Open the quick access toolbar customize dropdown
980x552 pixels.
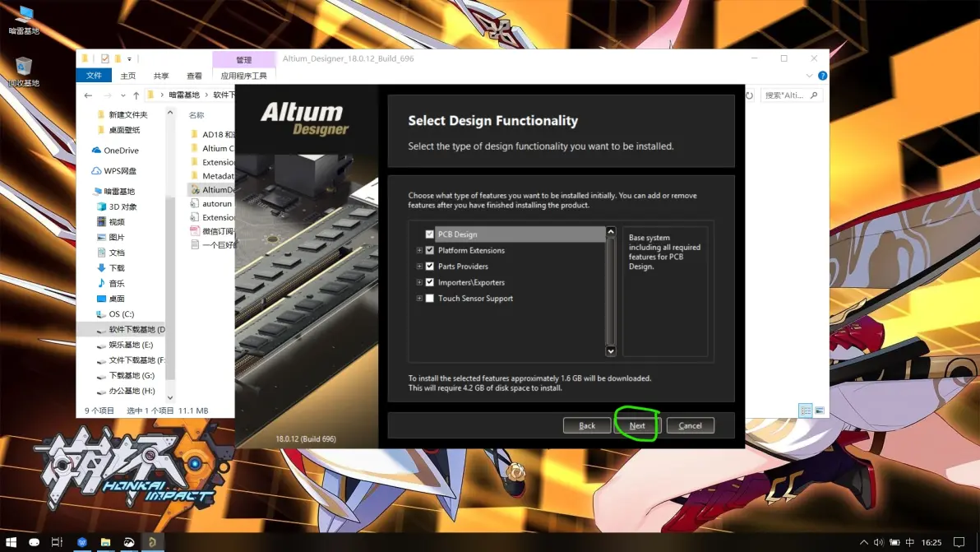pyautogui.click(x=129, y=59)
